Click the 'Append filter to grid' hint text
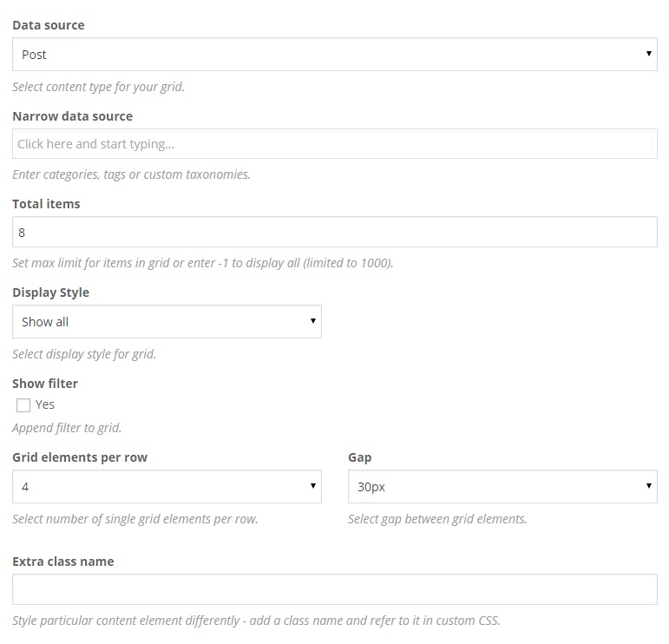669x644 pixels. (67, 428)
